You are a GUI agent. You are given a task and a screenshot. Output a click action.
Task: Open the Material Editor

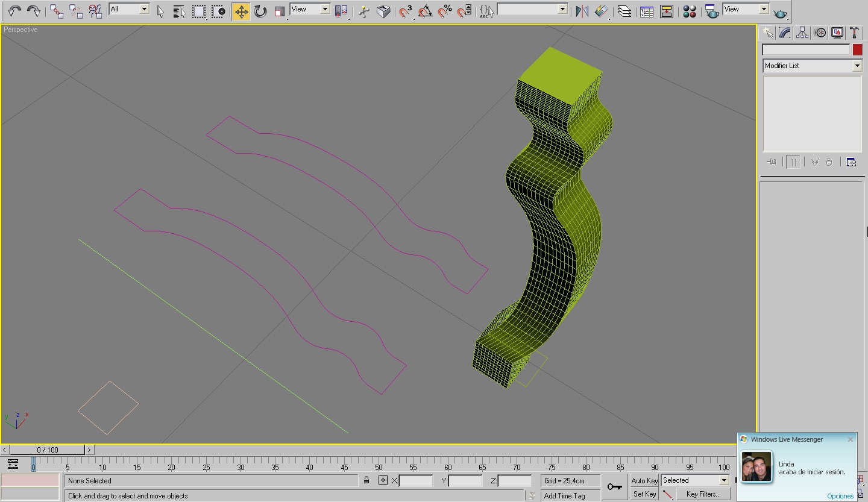click(x=690, y=11)
